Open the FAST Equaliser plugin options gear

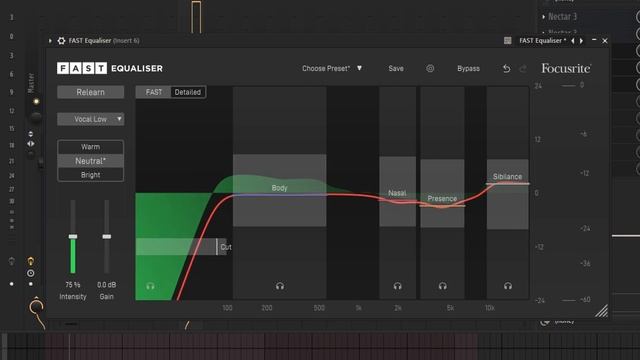(x=61, y=40)
